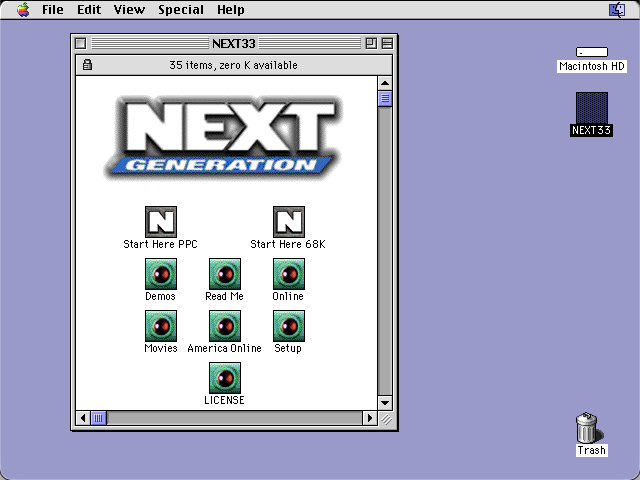Click the 'America Online' label
This screenshot has width=640, height=480.
point(224,348)
